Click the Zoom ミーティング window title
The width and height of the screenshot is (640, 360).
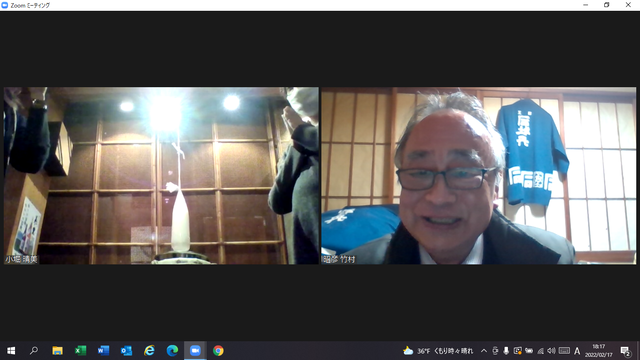click(30, 5)
